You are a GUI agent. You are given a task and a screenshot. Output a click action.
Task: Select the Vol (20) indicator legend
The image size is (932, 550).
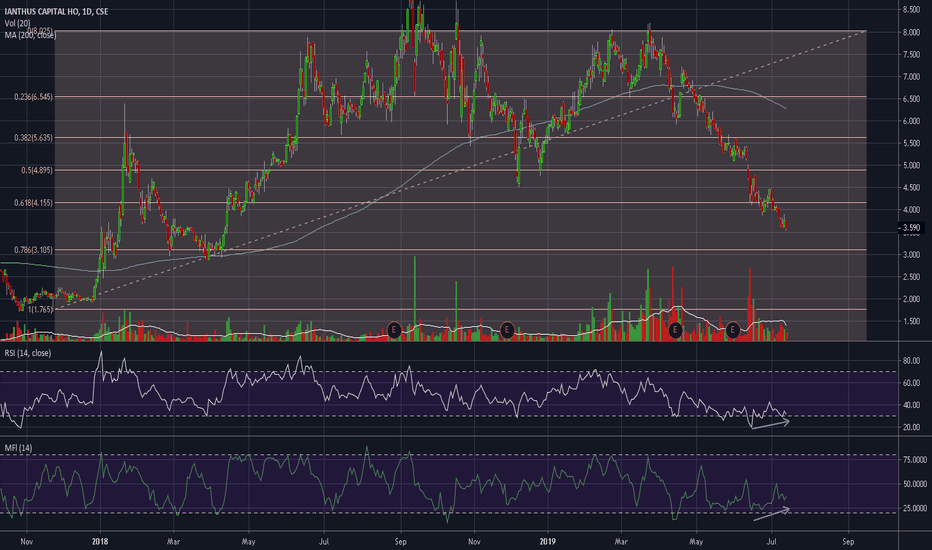(x=17, y=23)
